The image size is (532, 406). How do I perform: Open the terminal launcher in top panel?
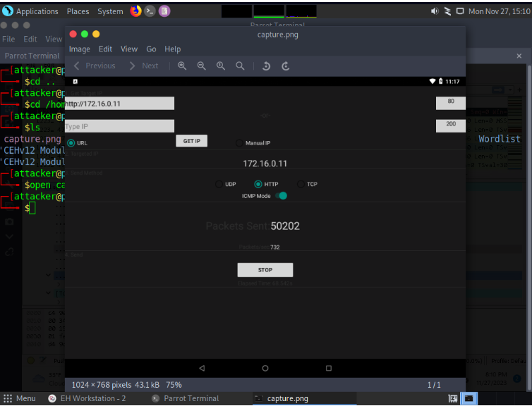[150, 11]
